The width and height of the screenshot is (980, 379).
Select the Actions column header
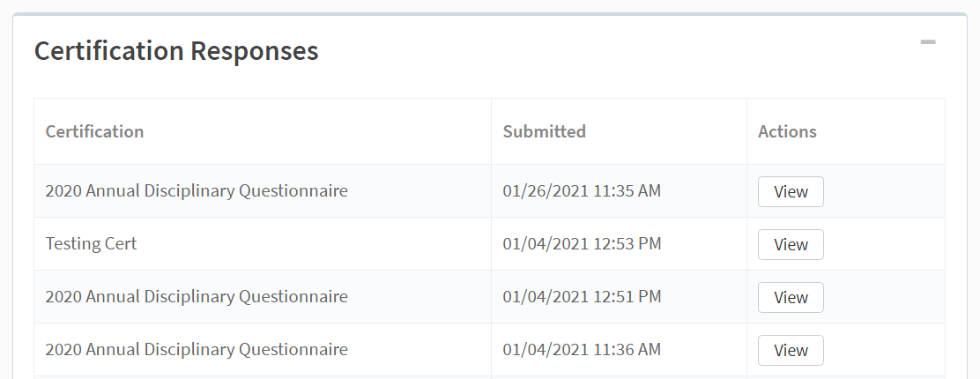click(x=787, y=131)
